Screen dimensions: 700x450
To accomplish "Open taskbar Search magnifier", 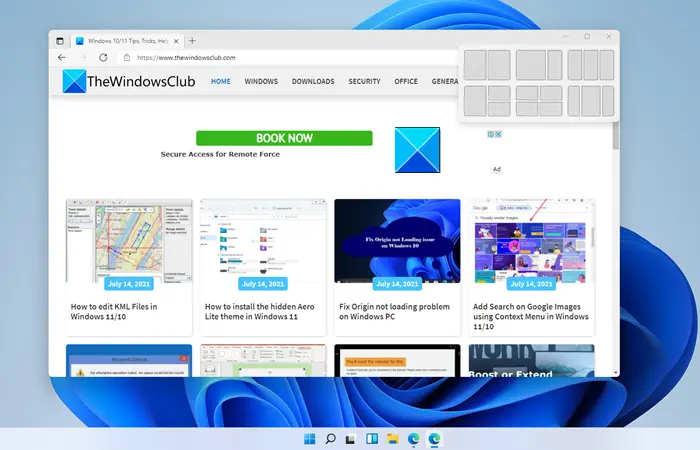I will 330,439.
